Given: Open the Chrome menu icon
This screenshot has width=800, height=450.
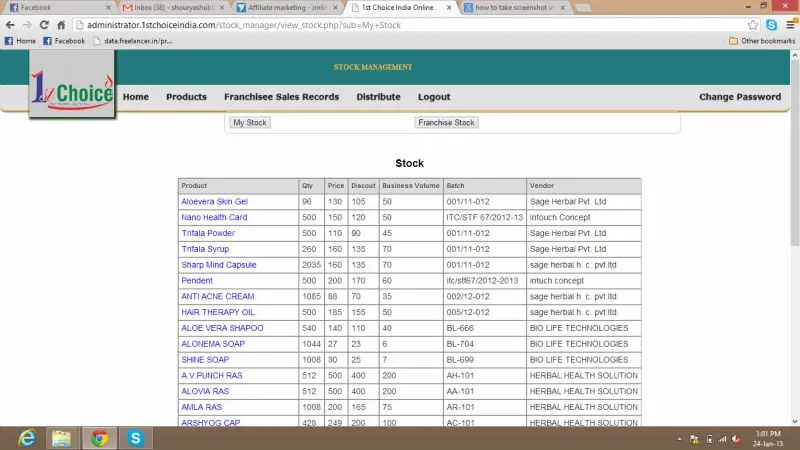Looking at the screenshot, I should pos(789,24).
